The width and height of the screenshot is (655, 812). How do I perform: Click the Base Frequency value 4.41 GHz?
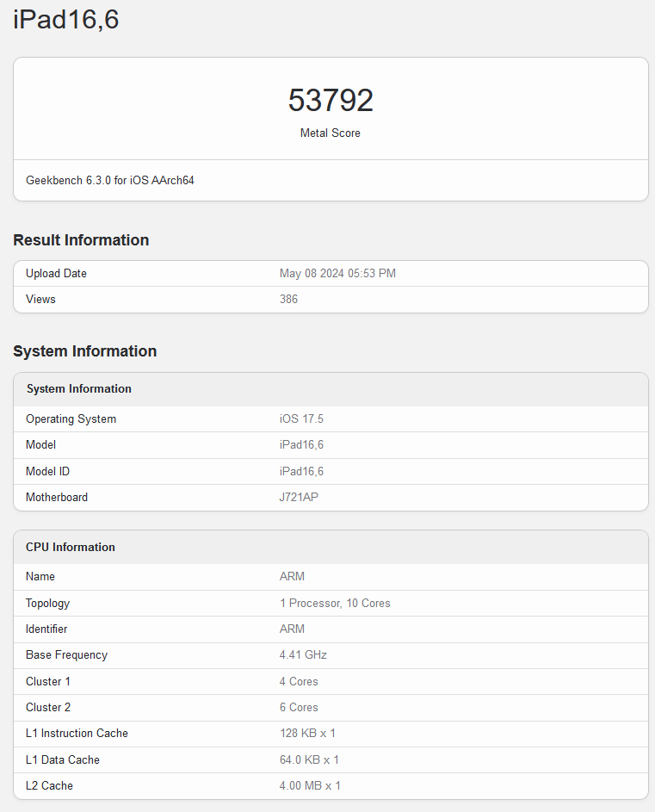coord(303,655)
